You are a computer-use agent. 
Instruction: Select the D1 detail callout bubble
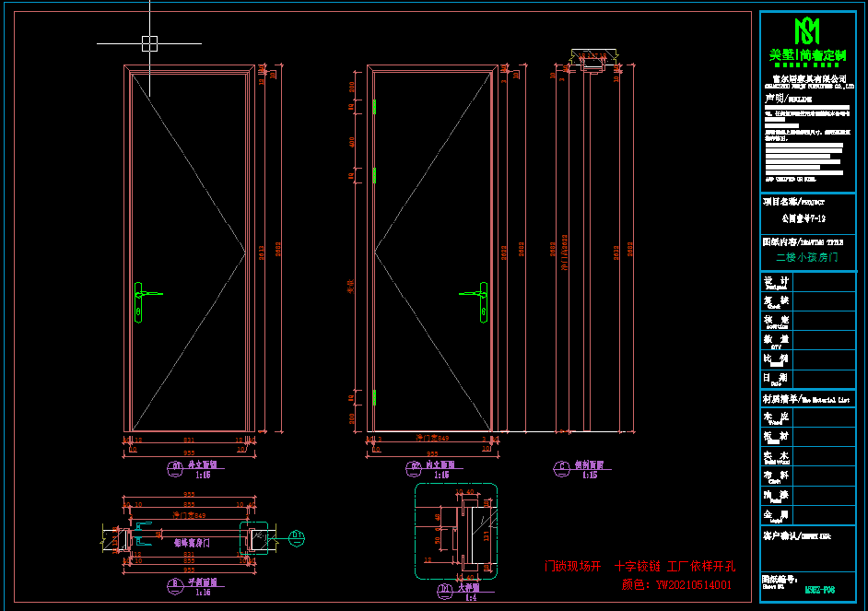coord(297,535)
